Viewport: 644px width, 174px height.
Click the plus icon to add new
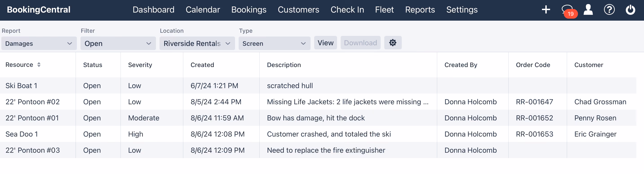tap(546, 10)
